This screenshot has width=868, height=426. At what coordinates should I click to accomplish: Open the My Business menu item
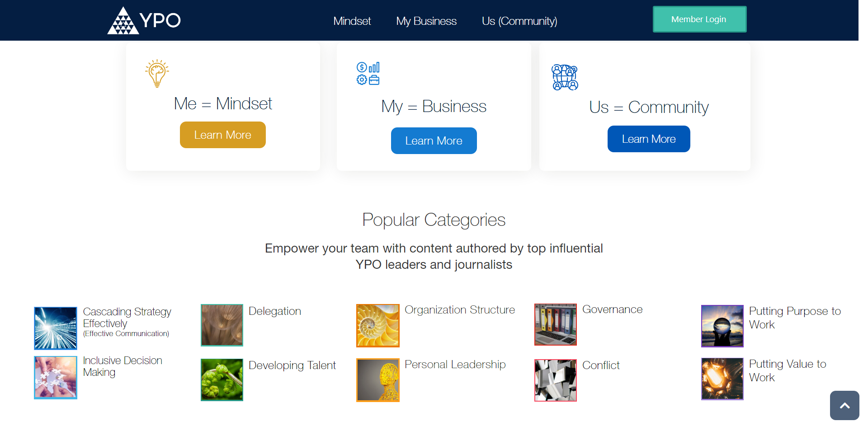coord(426,21)
